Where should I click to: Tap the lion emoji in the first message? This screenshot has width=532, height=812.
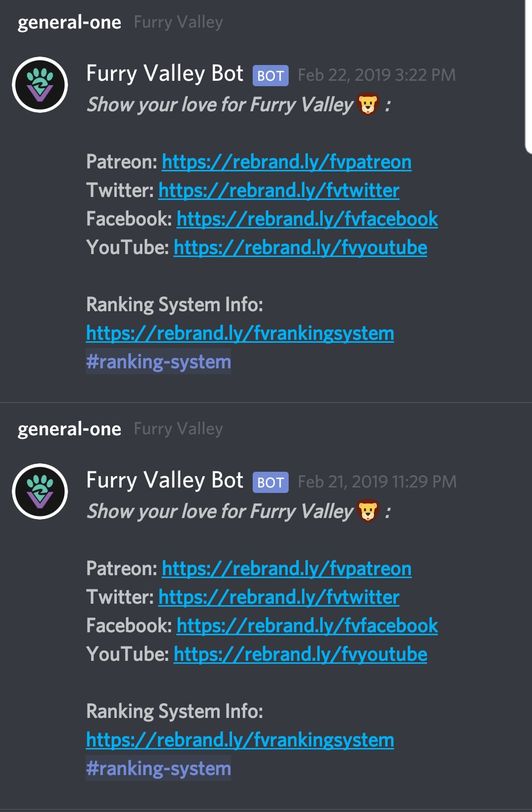point(368,104)
